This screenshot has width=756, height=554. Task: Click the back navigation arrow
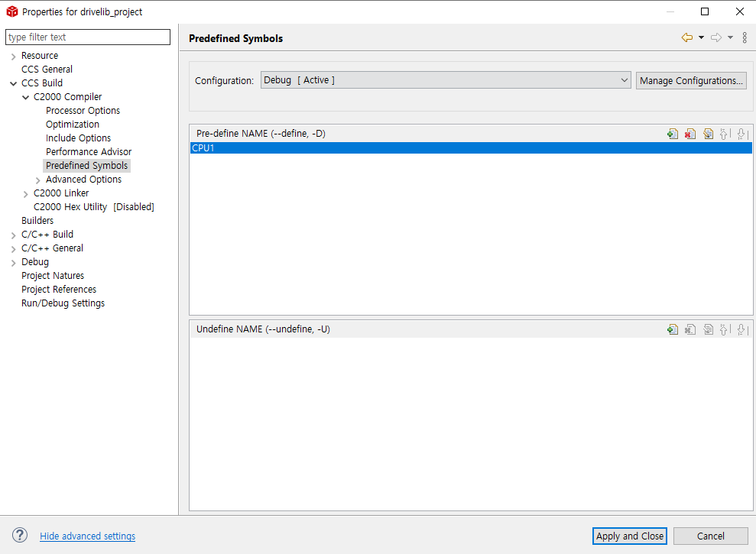688,37
